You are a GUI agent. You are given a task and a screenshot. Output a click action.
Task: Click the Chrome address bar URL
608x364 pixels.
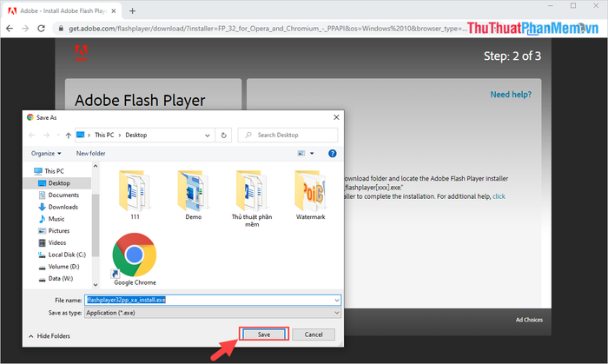pos(267,29)
